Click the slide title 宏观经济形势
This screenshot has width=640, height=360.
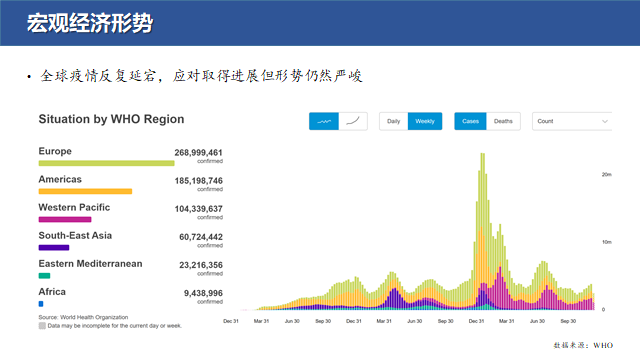(90, 23)
